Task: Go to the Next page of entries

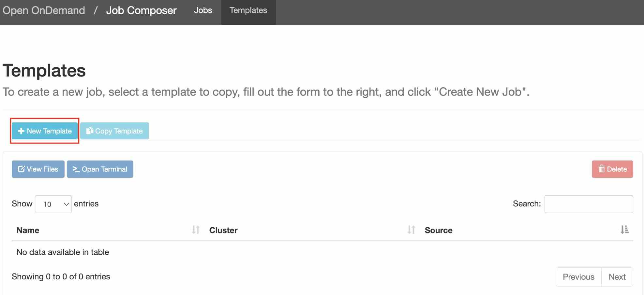Action: [617, 277]
